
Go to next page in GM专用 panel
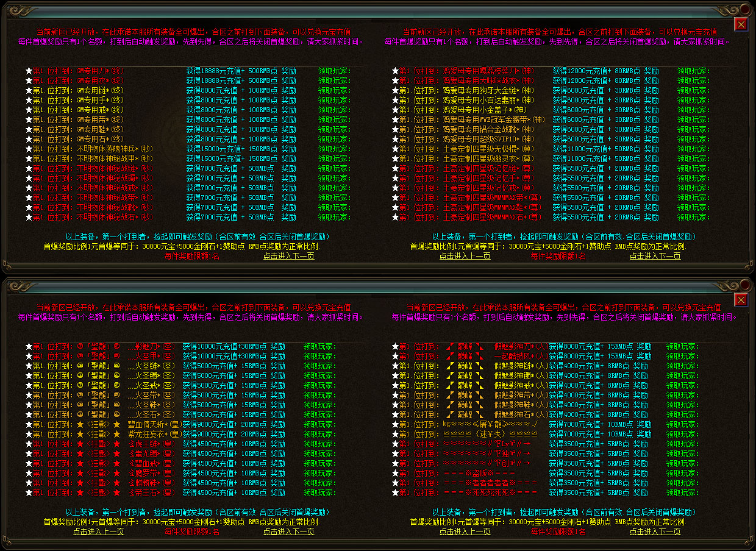coord(288,257)
